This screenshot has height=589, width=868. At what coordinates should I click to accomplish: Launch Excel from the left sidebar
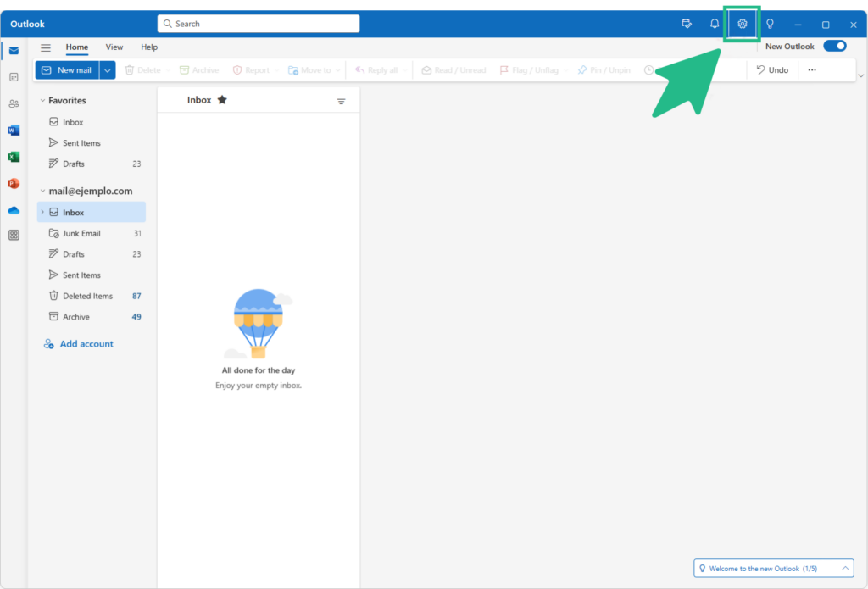point(14,157)
